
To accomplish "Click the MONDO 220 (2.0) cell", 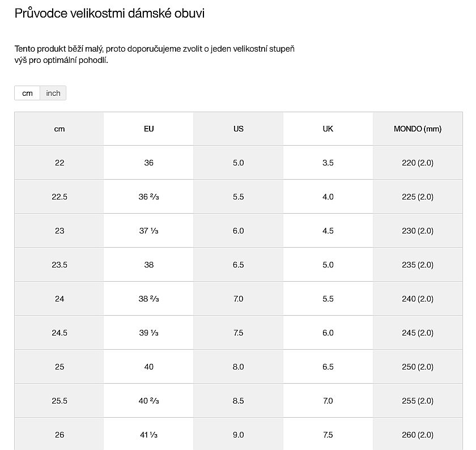I will (x=417, y=163).
